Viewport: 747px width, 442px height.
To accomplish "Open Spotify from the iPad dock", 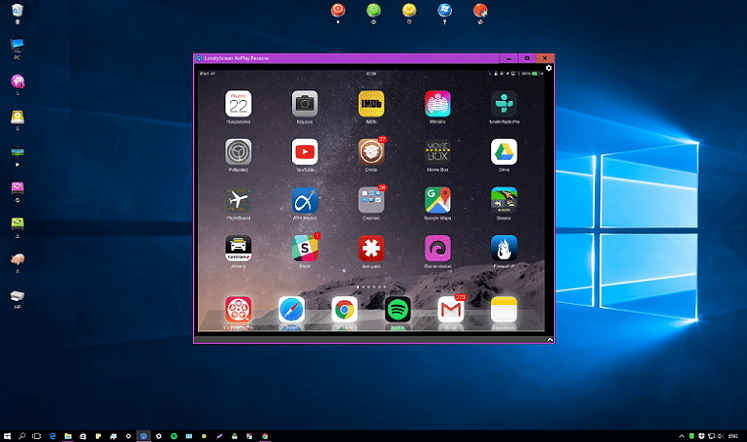I will [x=398, y=310].
